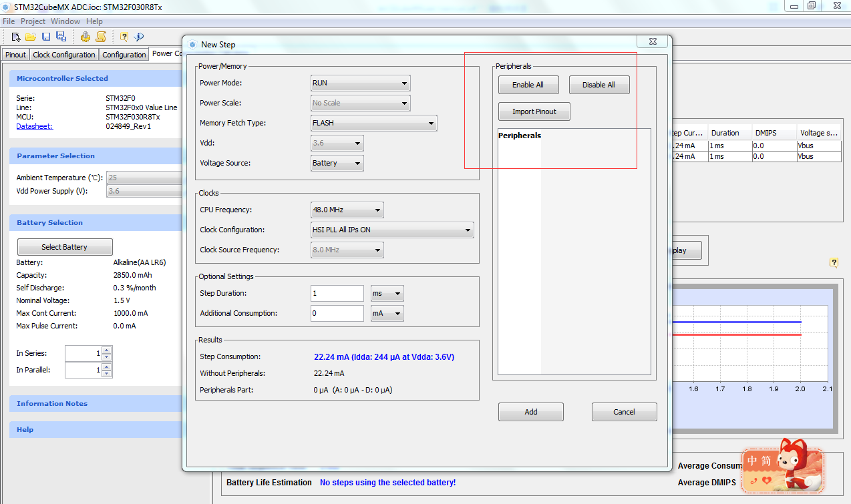This screenshot has height=504, width=851.
Task: Click the blue Step Consumption result text
Action: (384, 357)
